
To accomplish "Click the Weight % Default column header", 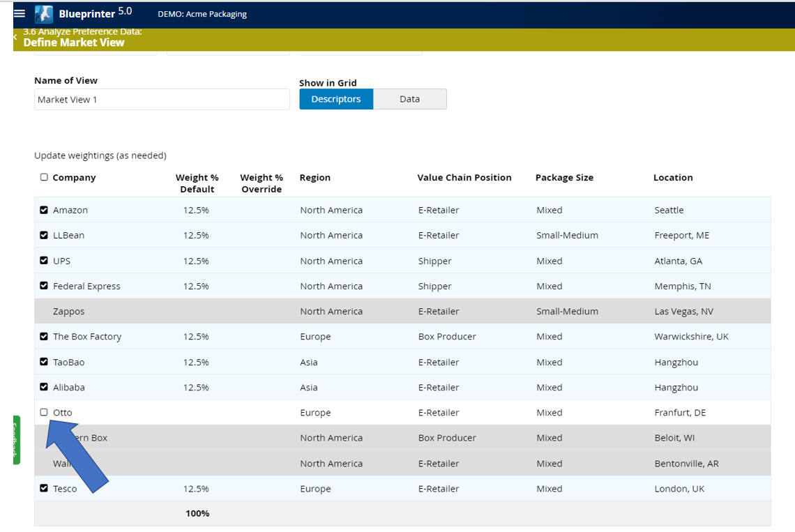I will 197,183.
